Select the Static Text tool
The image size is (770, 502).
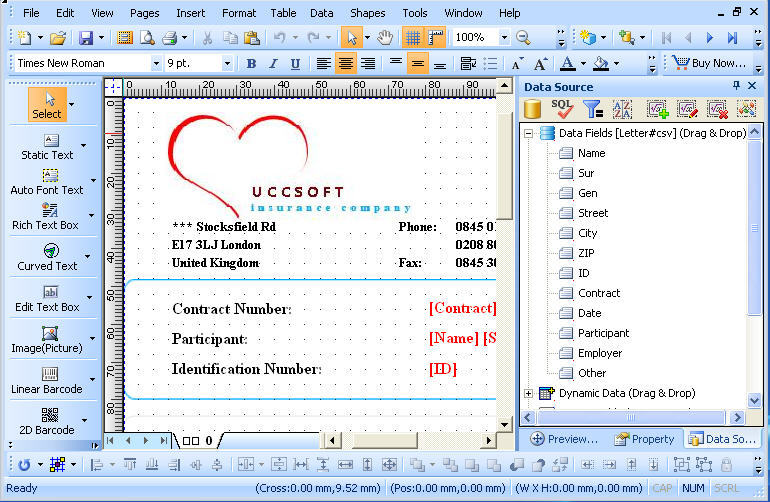click(x=47, y=147)
